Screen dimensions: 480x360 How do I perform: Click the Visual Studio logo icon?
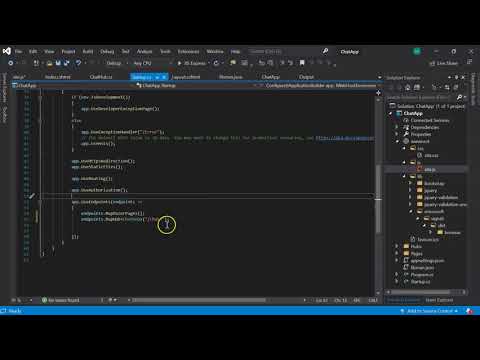tap(7, 51)
